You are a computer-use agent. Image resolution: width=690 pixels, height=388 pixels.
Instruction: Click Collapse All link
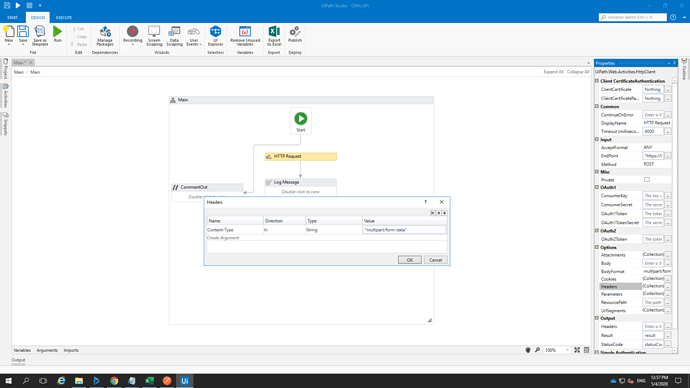click(578, 72)
